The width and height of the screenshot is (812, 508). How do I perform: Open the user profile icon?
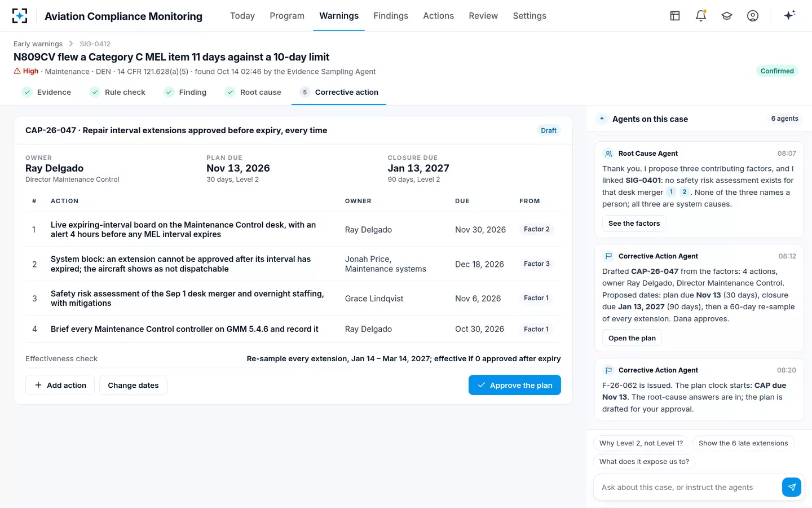tap(753, 16)
